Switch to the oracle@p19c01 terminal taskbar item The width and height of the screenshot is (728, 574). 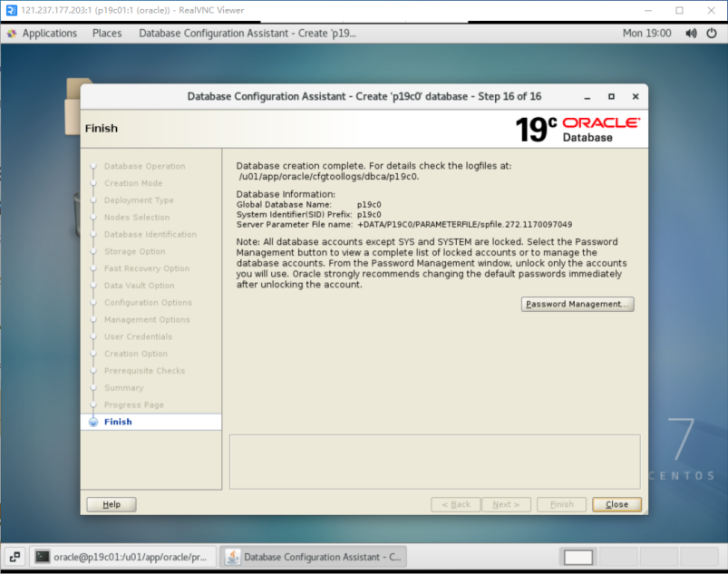tap(123, 557)
